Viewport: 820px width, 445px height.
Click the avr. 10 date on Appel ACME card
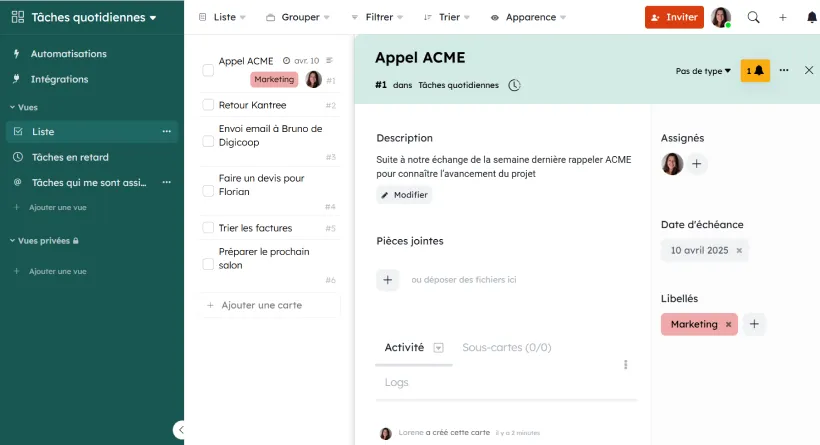301,61
